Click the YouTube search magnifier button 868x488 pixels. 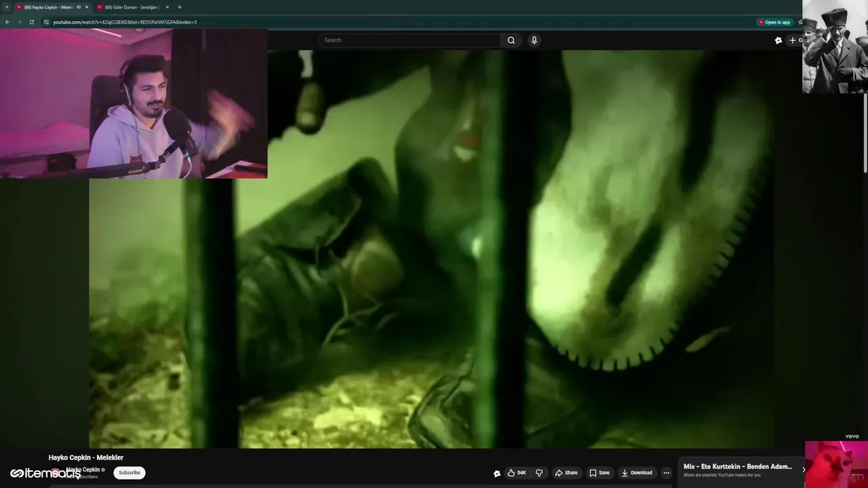pos(511,40)
